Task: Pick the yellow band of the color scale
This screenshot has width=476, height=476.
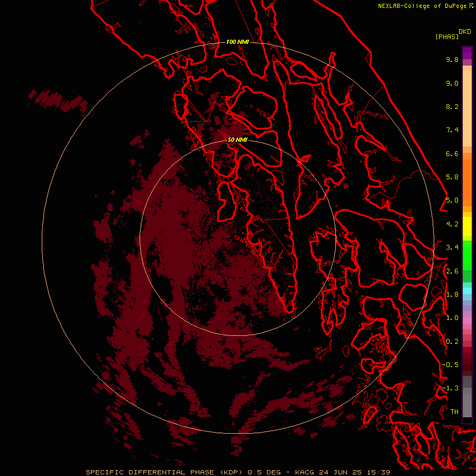Action: click(x=467, y=226)
